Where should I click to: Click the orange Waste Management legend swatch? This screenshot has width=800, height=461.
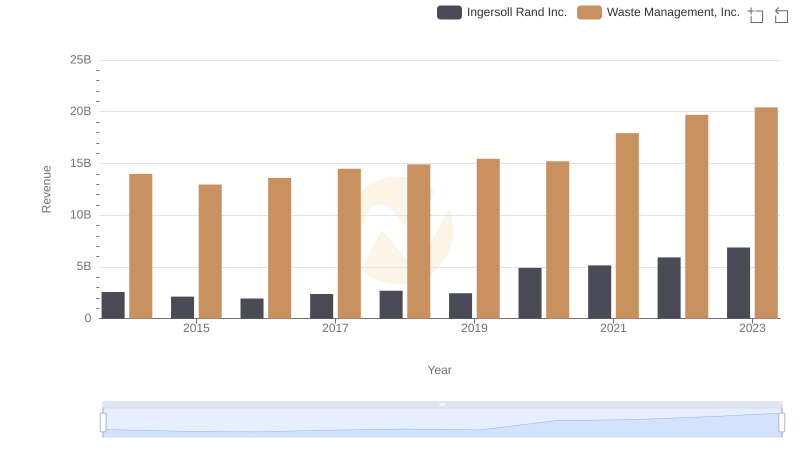589,12
